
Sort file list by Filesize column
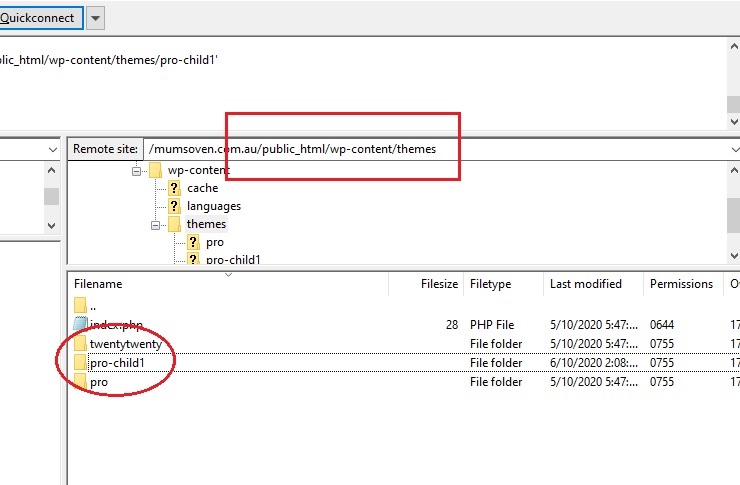(x=426, y=284)
